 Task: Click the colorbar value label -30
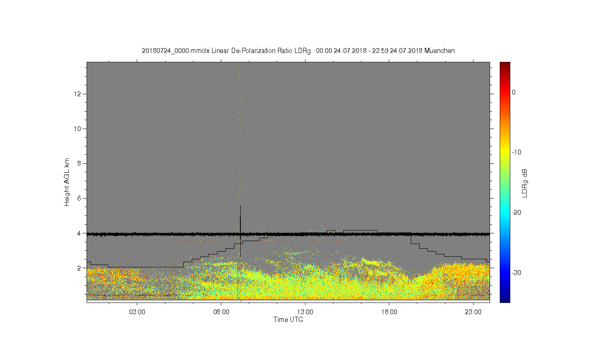coord(516,273)
